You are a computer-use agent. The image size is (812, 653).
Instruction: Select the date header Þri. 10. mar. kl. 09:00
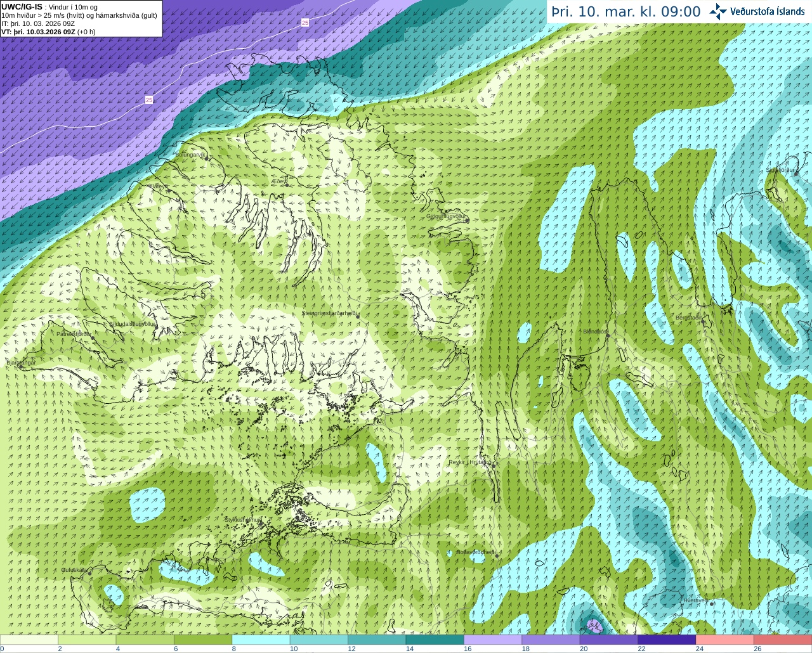(x=626, y=12)
